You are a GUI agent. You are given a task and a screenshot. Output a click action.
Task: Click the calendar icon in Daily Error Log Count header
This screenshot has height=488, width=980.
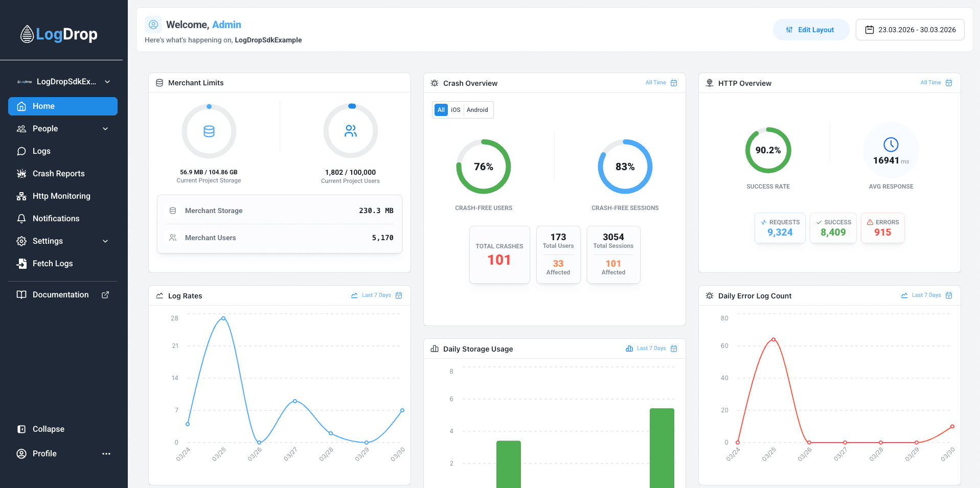[x=949, y=295]
